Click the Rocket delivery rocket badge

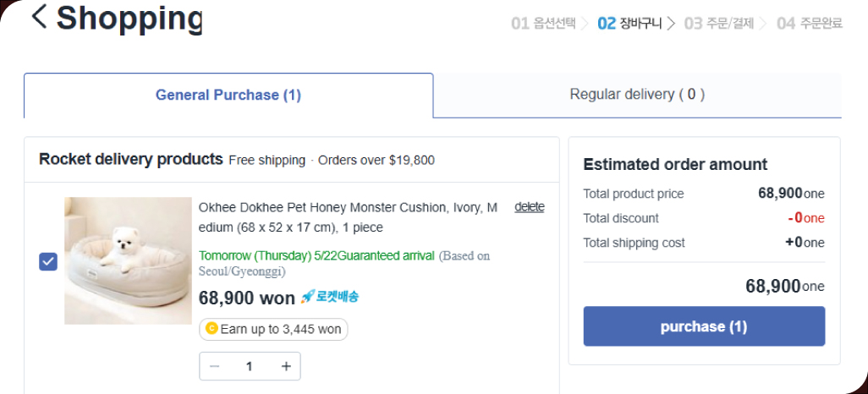tap(330, 297)
